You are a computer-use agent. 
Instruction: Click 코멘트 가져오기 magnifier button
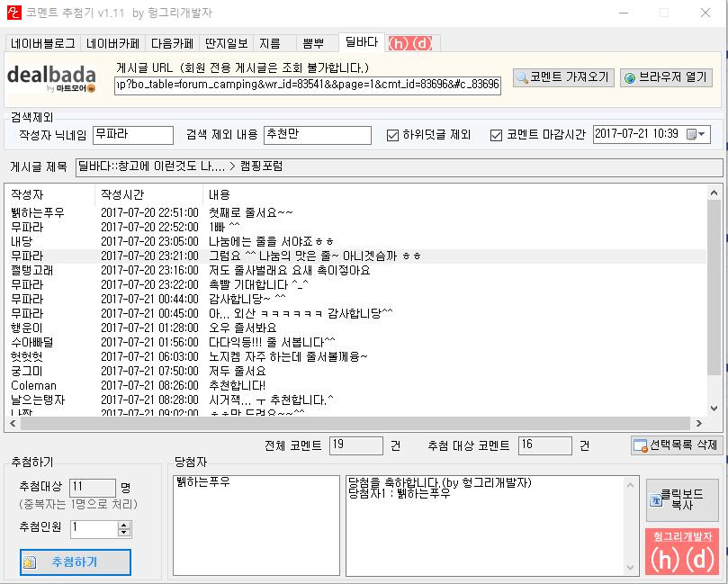pos(562,77)
